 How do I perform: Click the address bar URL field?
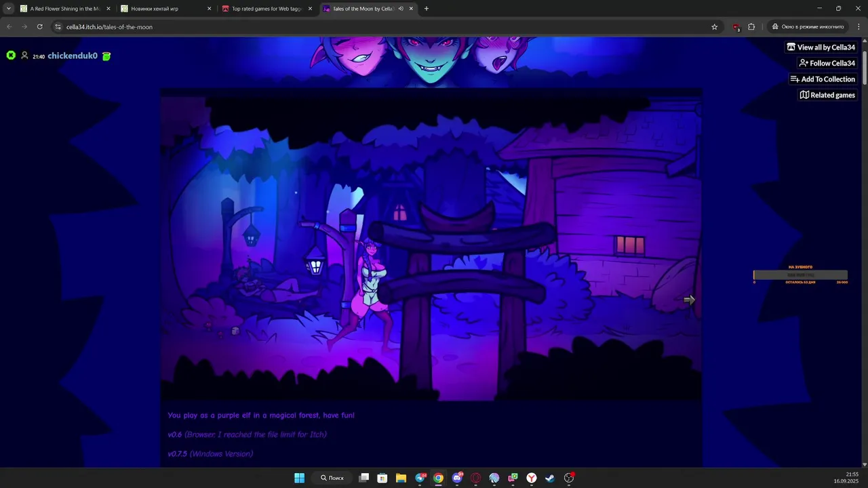(387, 27)
